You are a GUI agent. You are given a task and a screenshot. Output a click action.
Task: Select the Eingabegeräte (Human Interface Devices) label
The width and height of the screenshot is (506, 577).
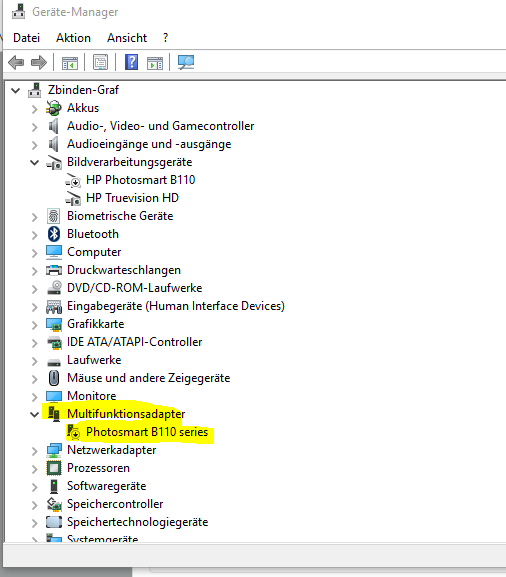coord(176,306)
